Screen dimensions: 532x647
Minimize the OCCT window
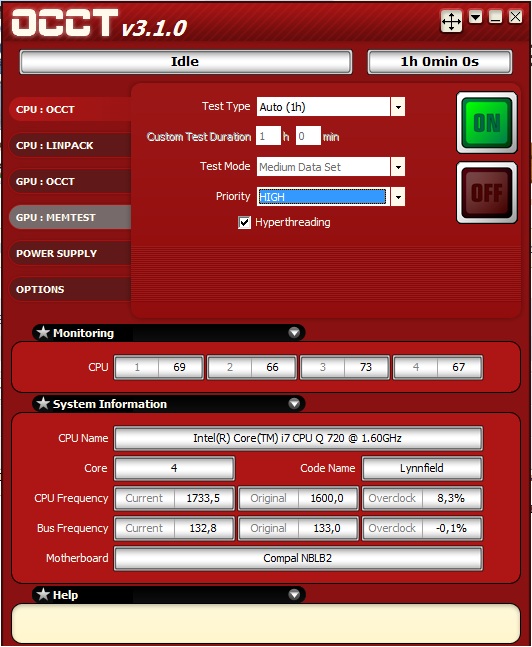495,17
